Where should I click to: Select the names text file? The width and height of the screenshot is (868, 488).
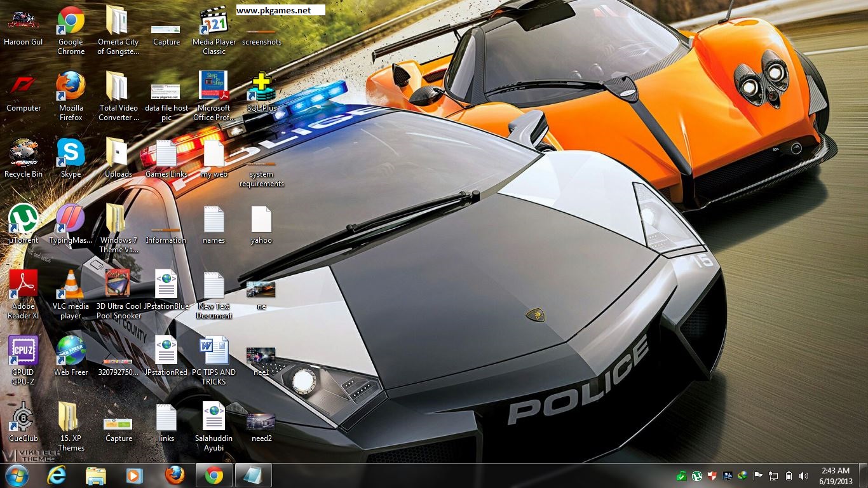coord(214,225)
